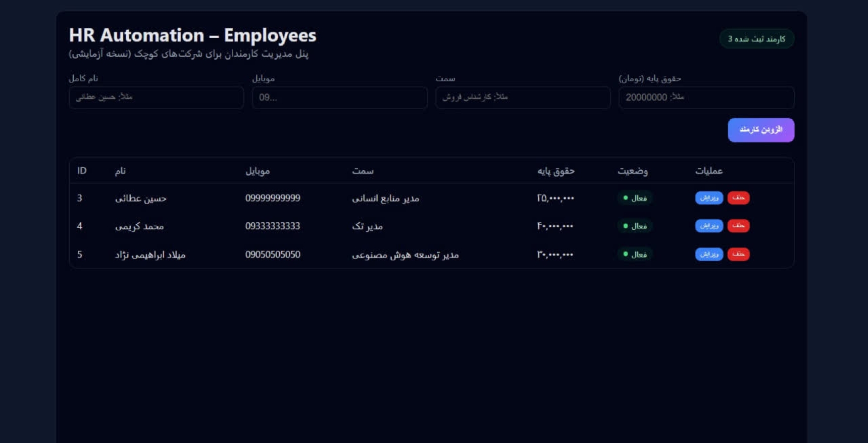Click the status badge of محمد کریمی
Screen dimensions: 868x443
(635, 226)
